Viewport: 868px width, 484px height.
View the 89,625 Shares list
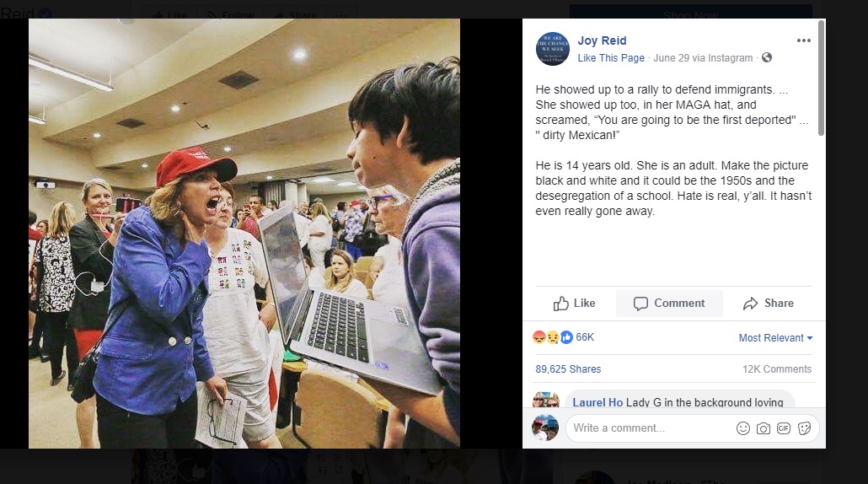tap(568, 368)
